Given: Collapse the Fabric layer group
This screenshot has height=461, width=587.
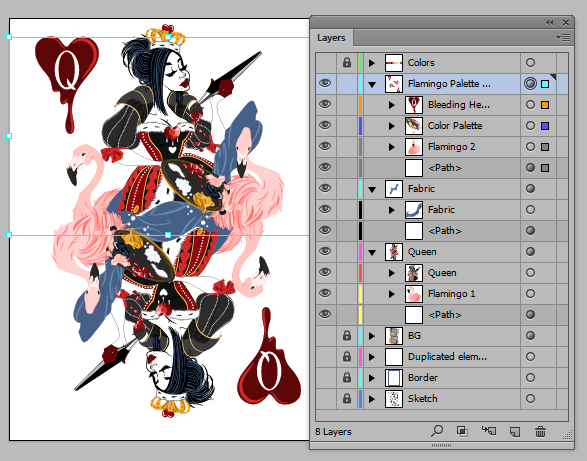Looking at the screenshot, I should [x=372, y=189].
